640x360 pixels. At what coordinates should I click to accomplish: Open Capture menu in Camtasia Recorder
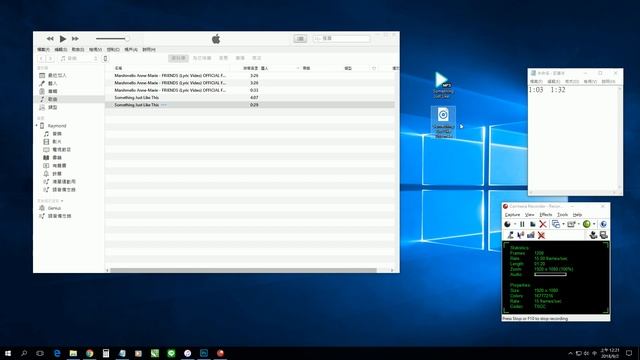point(512,215)
